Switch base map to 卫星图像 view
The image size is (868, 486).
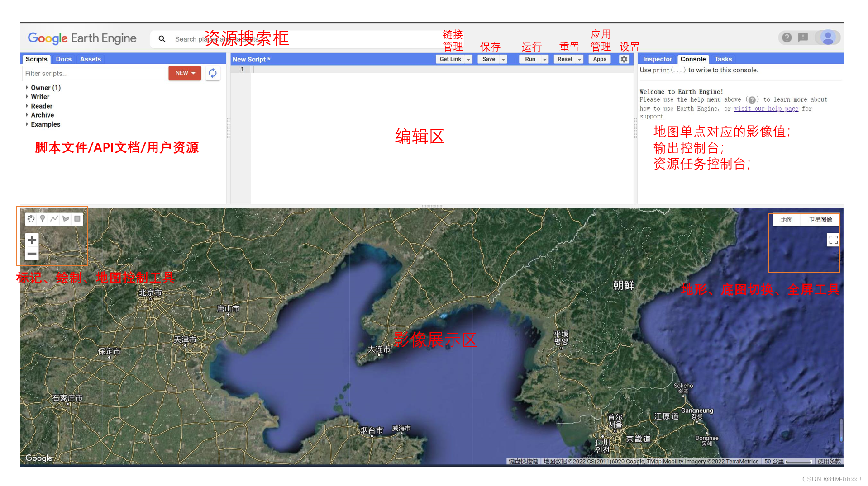point(820,220)
